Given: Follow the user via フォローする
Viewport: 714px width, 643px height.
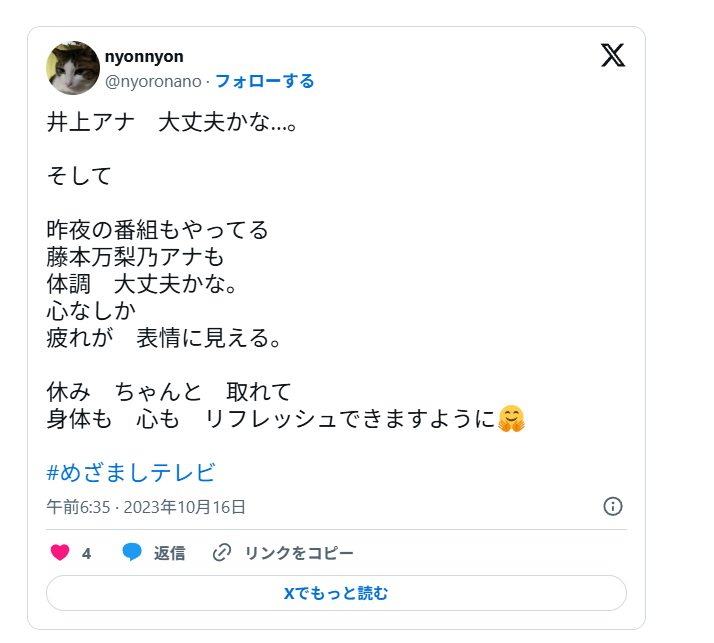Looking at the screenshot, I should 265,81.
